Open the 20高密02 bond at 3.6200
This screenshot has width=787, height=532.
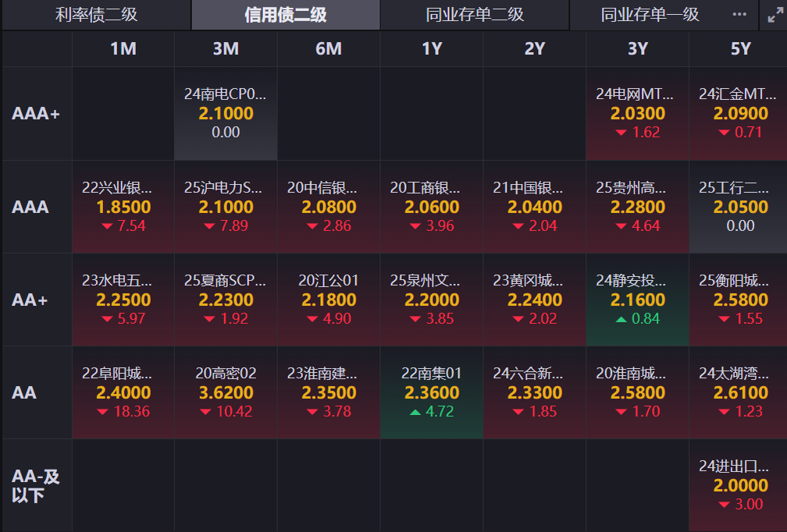click(225, 392)
